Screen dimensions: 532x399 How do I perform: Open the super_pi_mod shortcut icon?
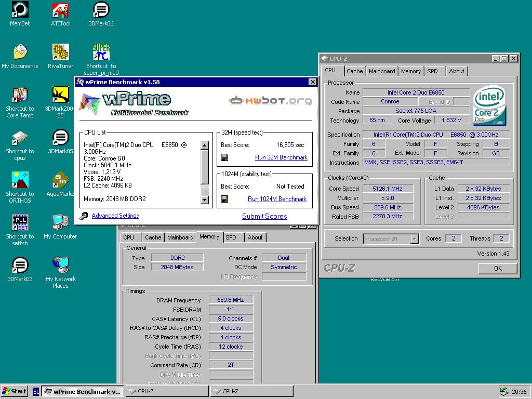101,52
